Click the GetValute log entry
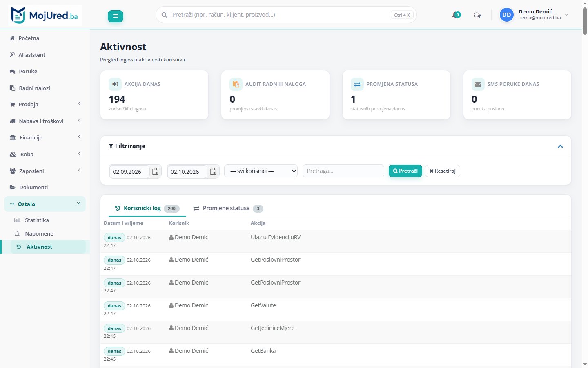 [336, 310]
